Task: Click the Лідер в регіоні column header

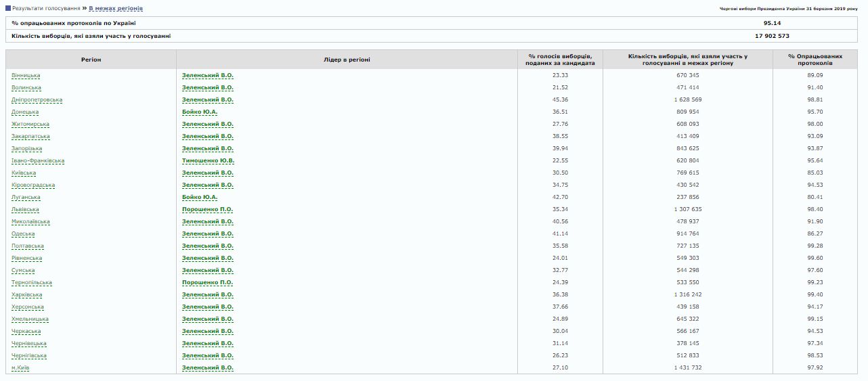Action: [347, 60]
